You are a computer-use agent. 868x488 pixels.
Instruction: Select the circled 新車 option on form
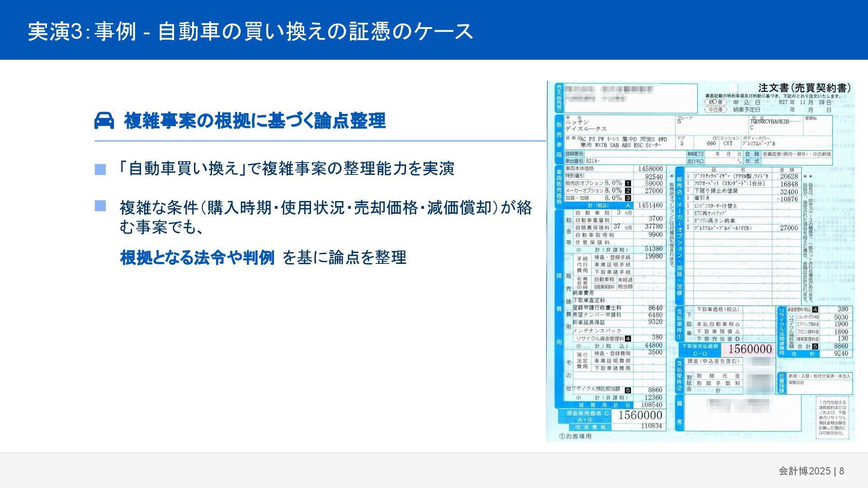tap(716, 102)
